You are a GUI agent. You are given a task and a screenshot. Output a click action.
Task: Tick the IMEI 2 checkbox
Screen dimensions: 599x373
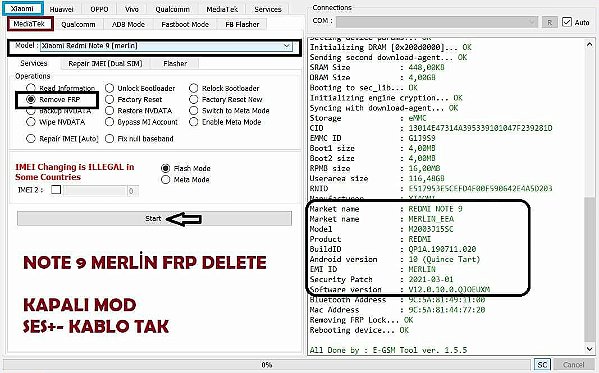(56, 190)
